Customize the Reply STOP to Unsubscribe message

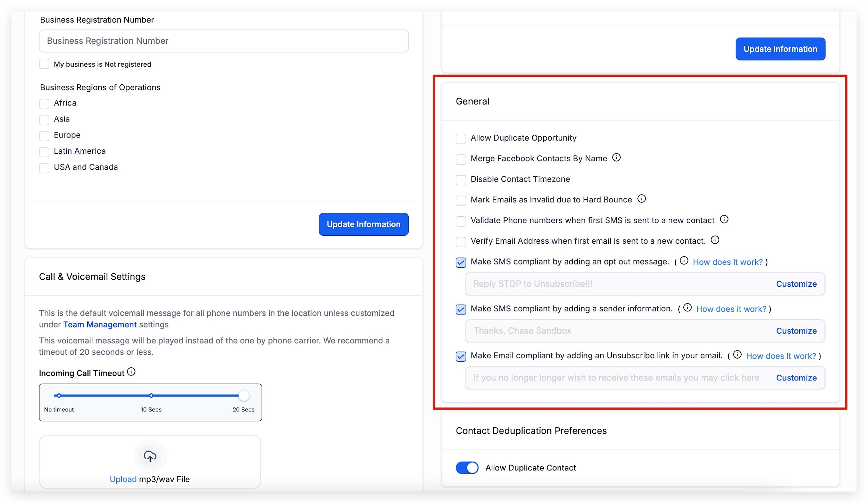pos(796,284)
